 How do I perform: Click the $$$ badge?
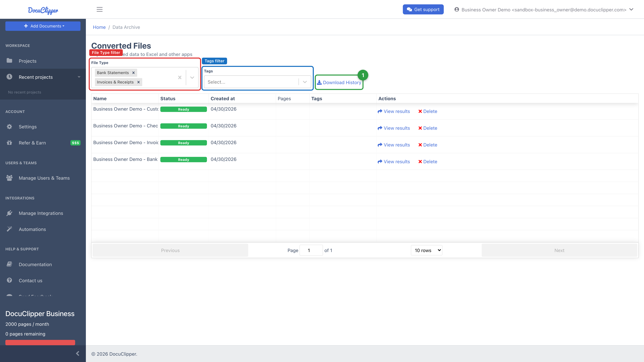[75, 143]
